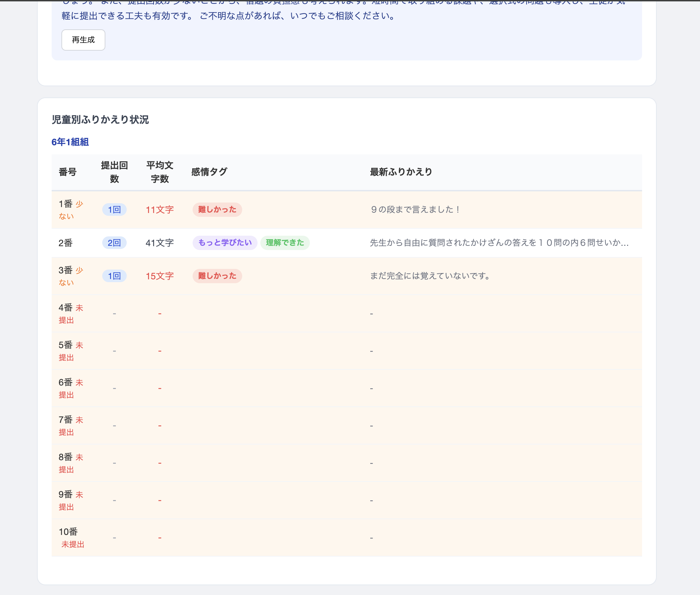Click the 理解できた emotion tag

[285, 243]
